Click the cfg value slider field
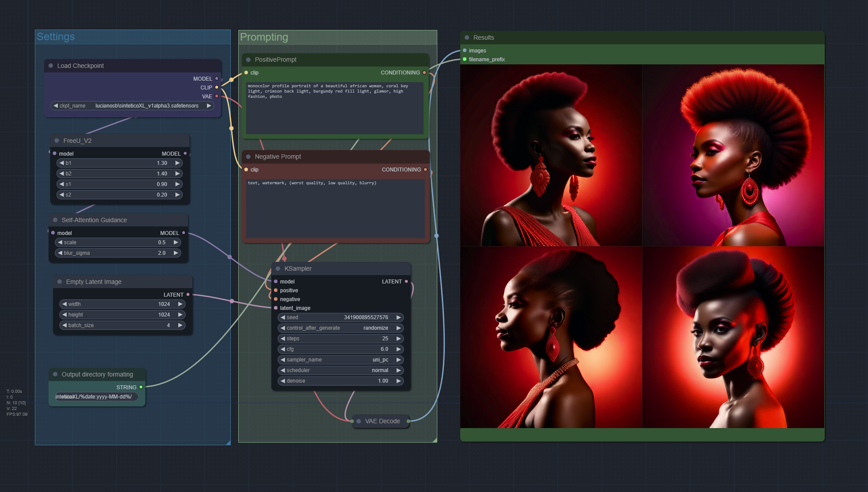 [x=340, y=349]
